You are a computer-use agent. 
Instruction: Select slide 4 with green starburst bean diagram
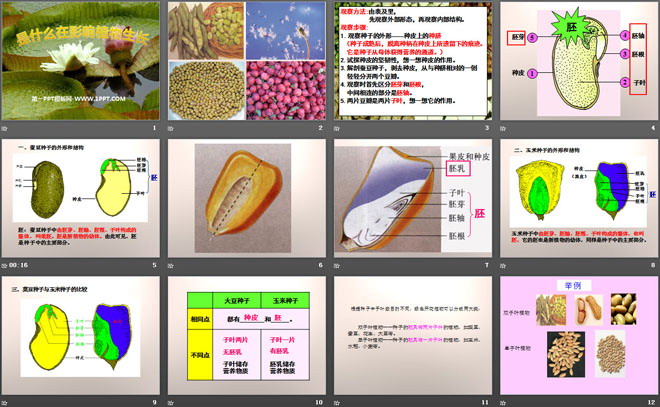579,61
